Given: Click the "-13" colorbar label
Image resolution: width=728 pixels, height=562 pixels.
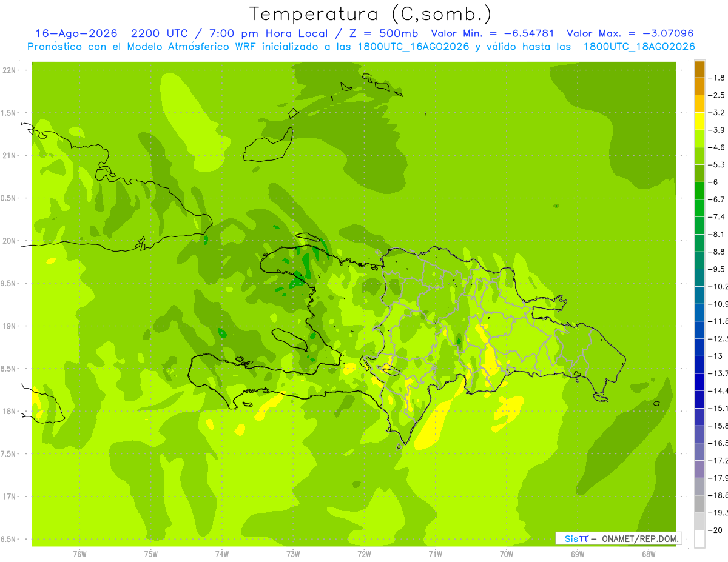Looking at the screenshot, I should click(716, 356).
